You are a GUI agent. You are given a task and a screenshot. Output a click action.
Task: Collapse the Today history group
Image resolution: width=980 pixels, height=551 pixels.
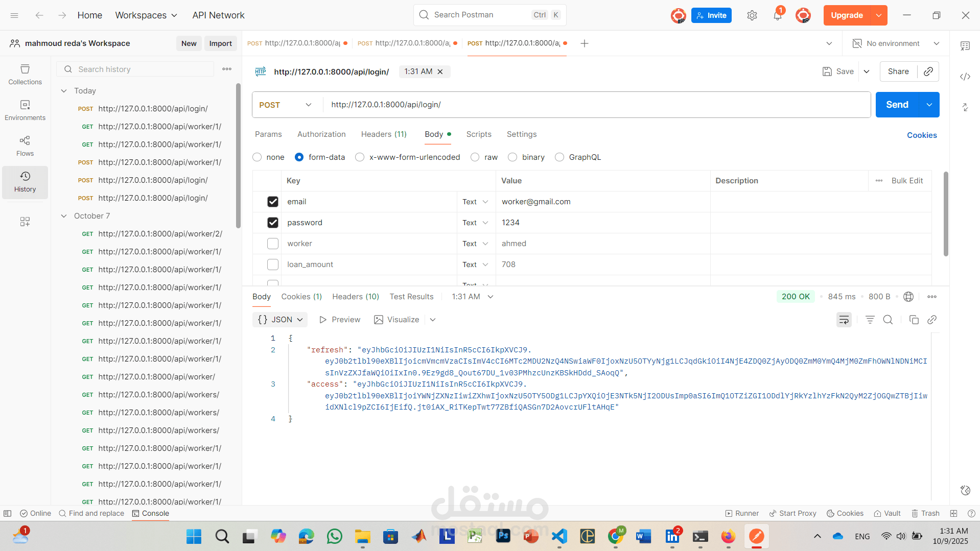click(x=64, y=91)
